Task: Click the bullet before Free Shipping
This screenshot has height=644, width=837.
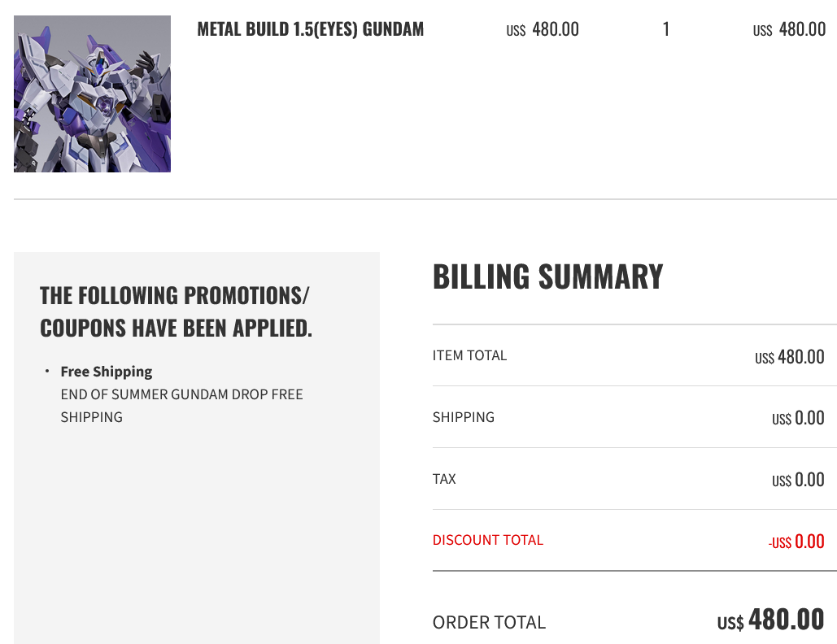Action: [x=47, y=372]
